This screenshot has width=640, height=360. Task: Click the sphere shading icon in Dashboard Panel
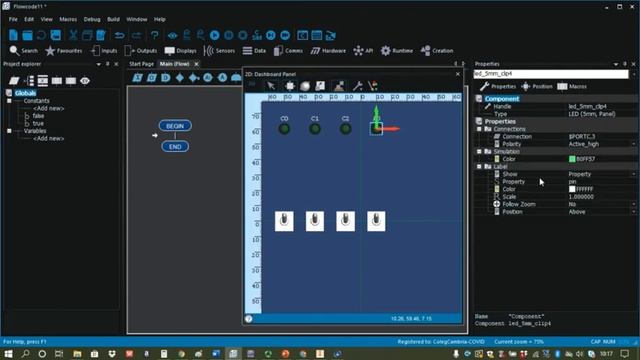304,86
